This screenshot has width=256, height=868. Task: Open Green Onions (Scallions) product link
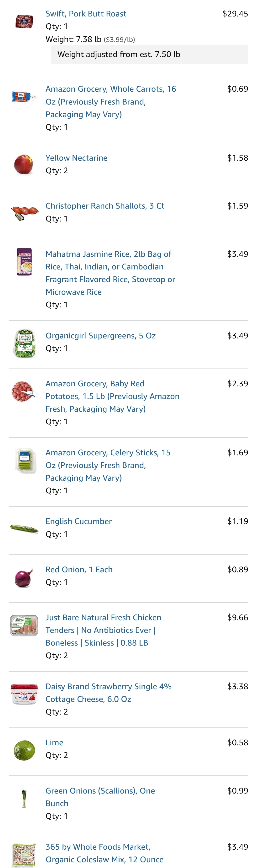pyautogui.click(x=100, y=797)
